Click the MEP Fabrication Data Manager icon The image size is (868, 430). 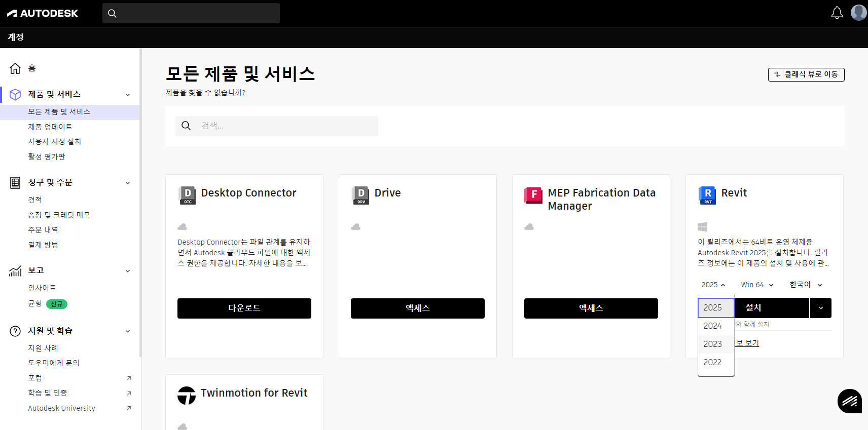pos(533,195)
